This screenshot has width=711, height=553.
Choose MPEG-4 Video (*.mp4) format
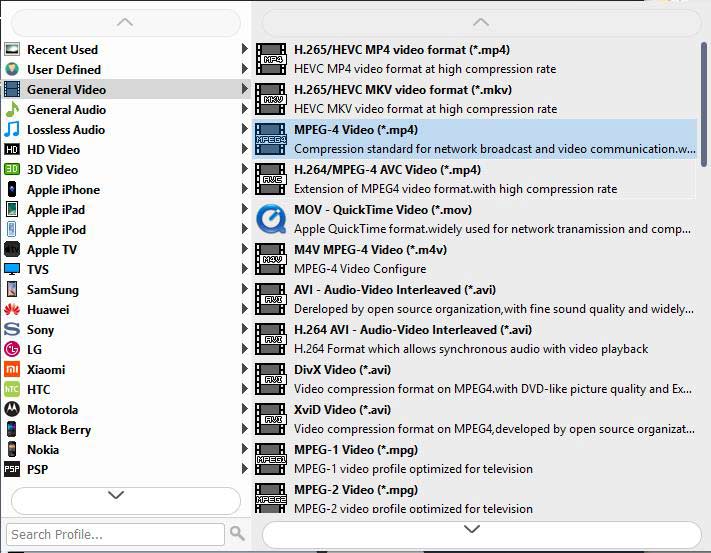coord(475,139)
